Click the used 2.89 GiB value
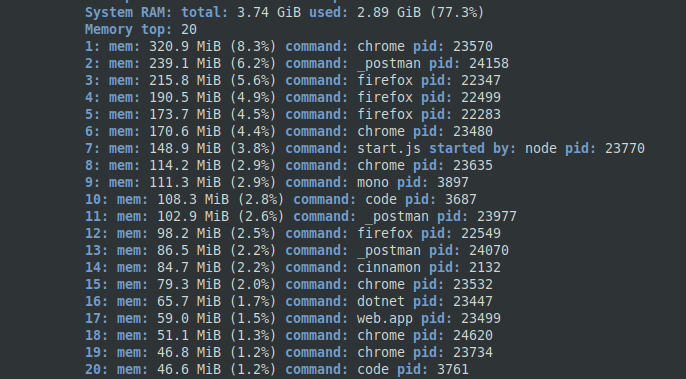Viewport: 686px width, 379px height. [x=389, y=12]
